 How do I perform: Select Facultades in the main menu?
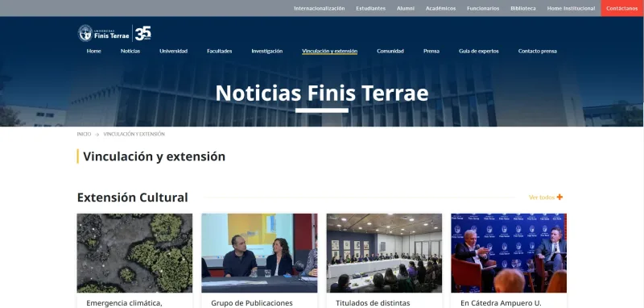[x=219, y=51]
